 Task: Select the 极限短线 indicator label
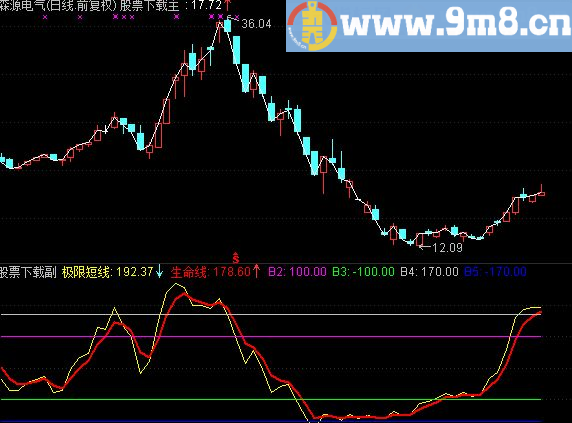point(86,272)
